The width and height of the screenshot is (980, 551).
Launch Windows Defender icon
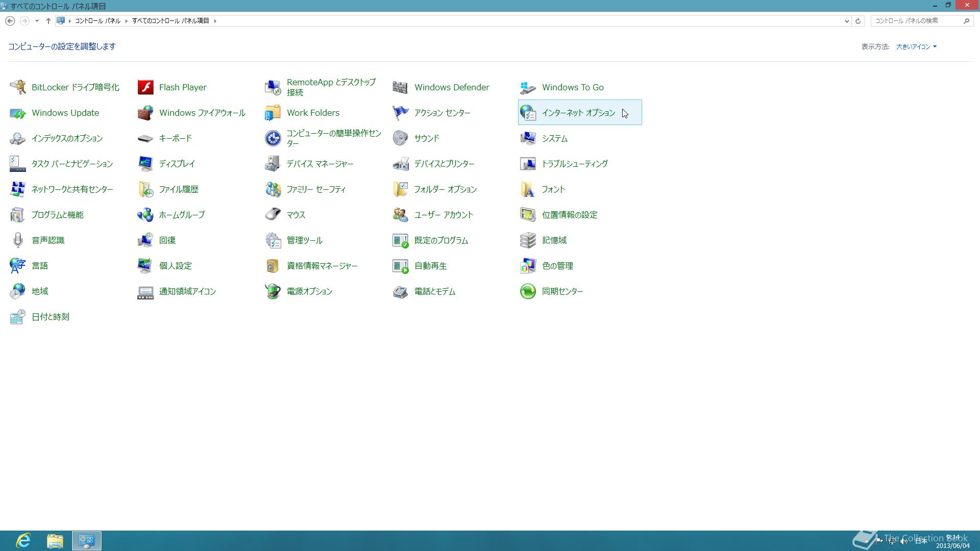401,87
